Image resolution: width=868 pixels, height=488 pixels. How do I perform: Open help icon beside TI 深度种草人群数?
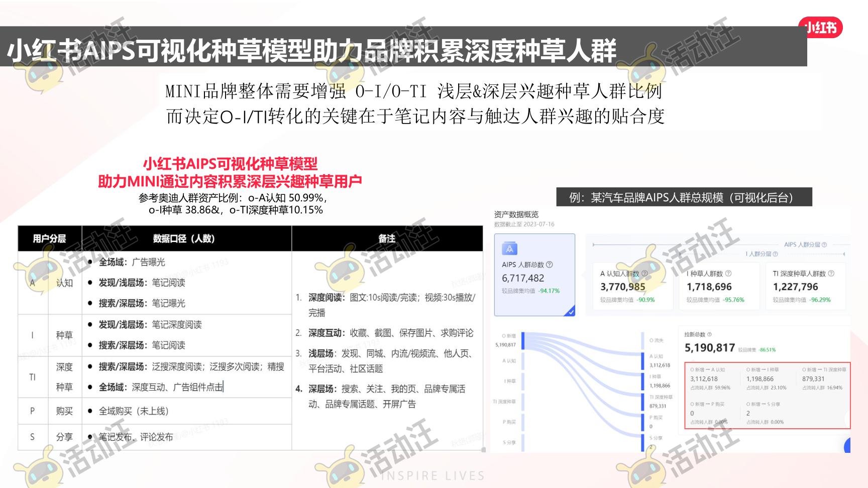click(x=831, y=274)
